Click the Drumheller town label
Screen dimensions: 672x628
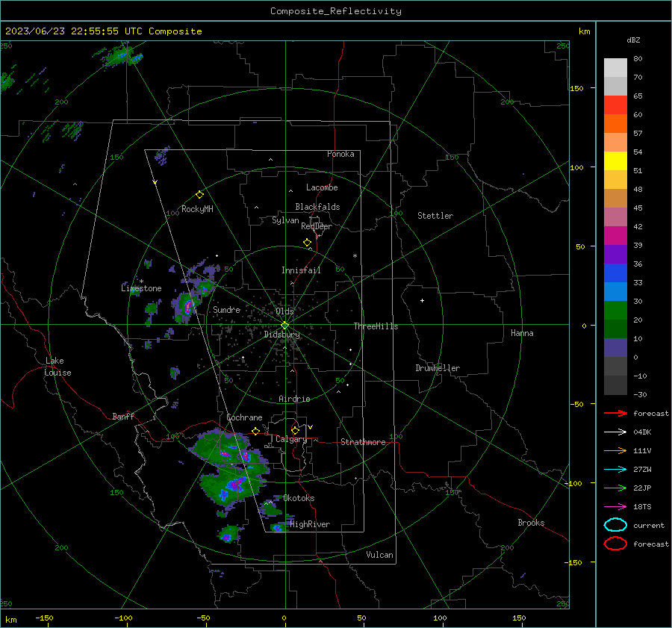pyautogui.click(x=438, y=368)
